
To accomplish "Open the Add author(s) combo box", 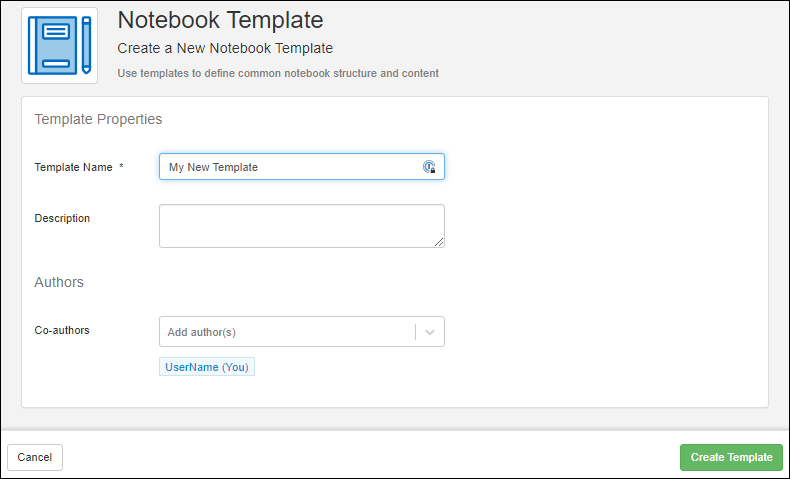I will click(x=287, y=332).
